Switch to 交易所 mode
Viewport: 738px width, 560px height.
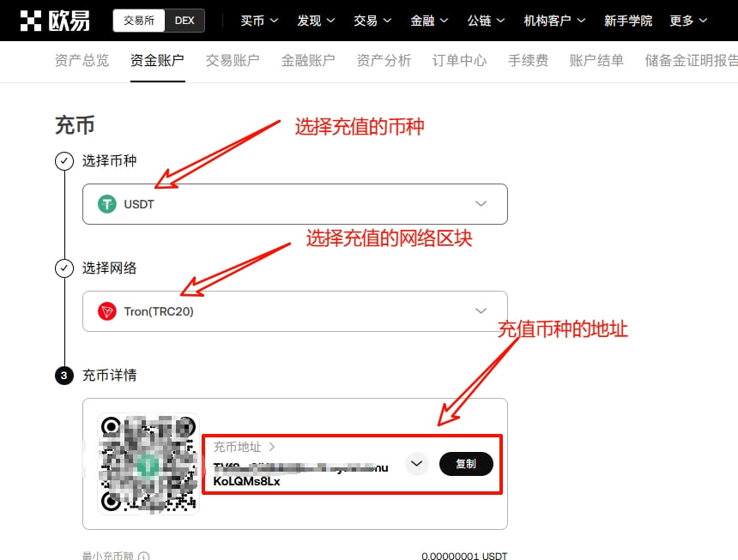138,20
